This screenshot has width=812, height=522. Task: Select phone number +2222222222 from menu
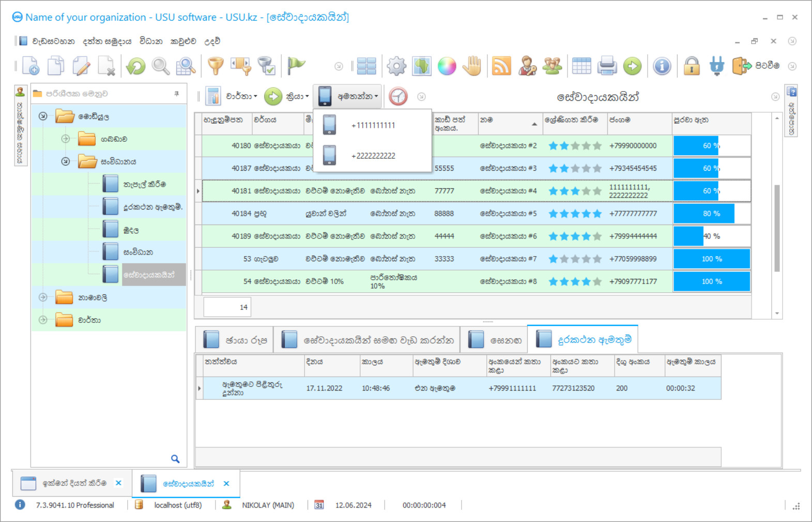coord(373,156)
